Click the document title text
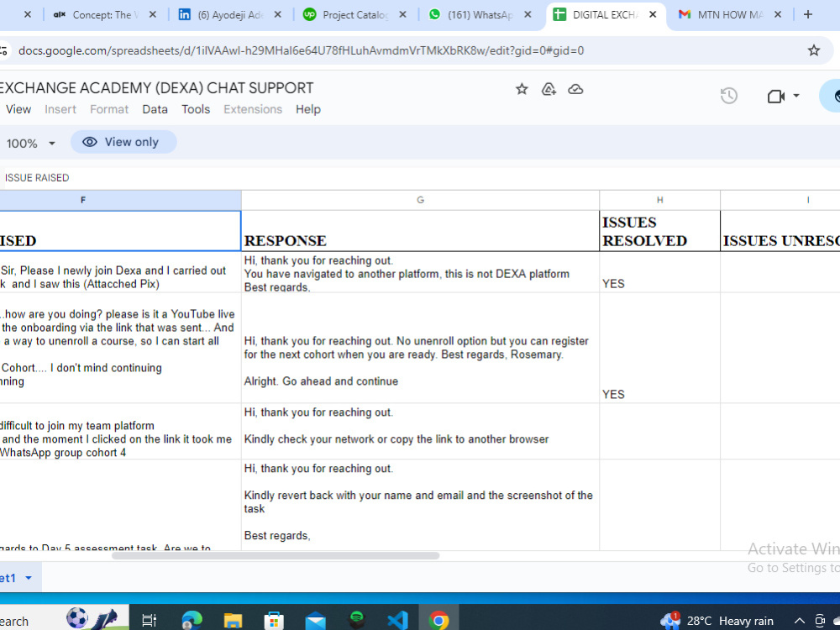This screenshot has width=840, height=630. click(x=156, y=88)
